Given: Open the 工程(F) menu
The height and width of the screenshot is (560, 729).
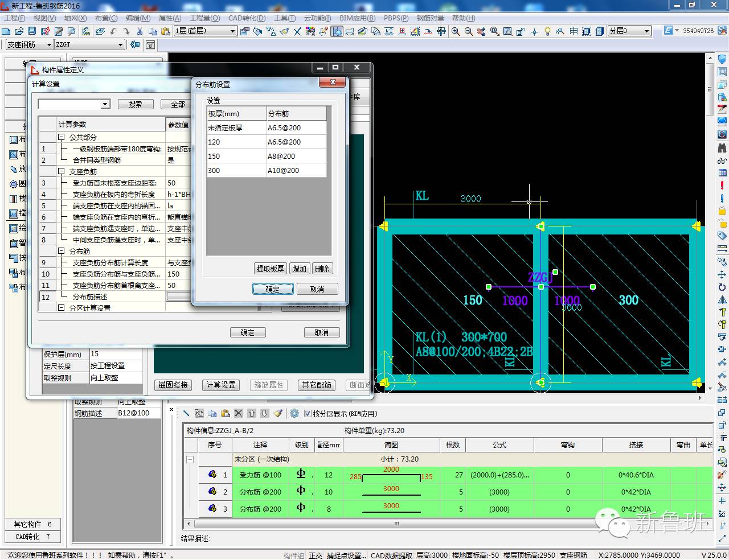Looking at the screenshot, I should pyautogui.click(x=15, y=18).
